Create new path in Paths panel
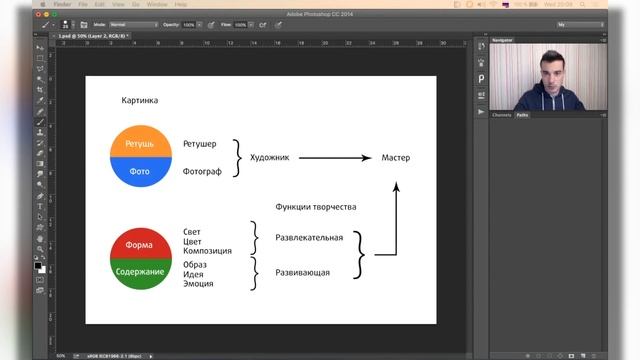The width and height of the screenshot is (640, 360). tap(583, 356)
